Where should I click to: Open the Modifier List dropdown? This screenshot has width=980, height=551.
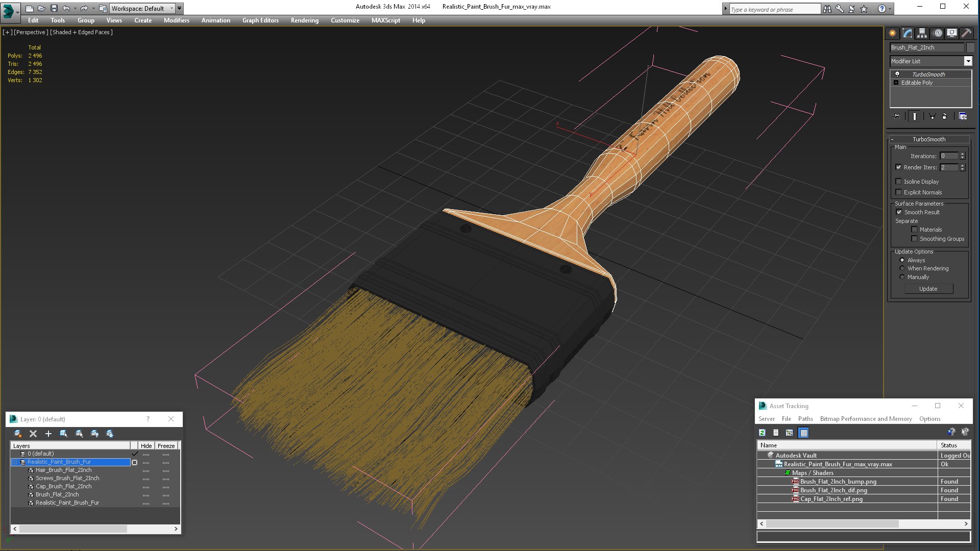(x=968, y=61)
